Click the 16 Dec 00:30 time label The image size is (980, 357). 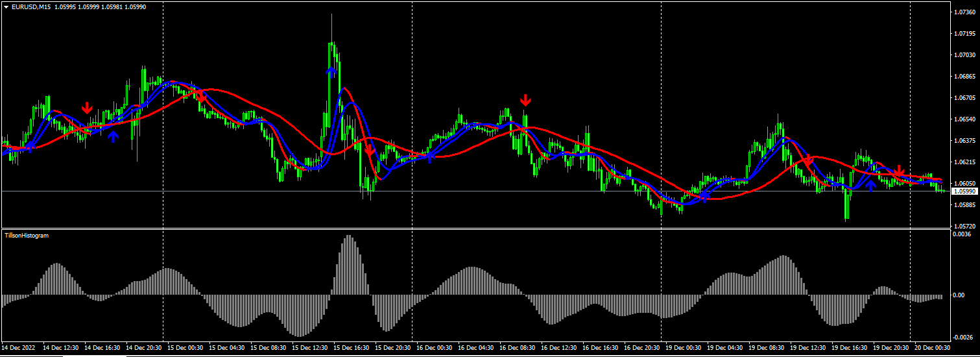pos(435,348)
